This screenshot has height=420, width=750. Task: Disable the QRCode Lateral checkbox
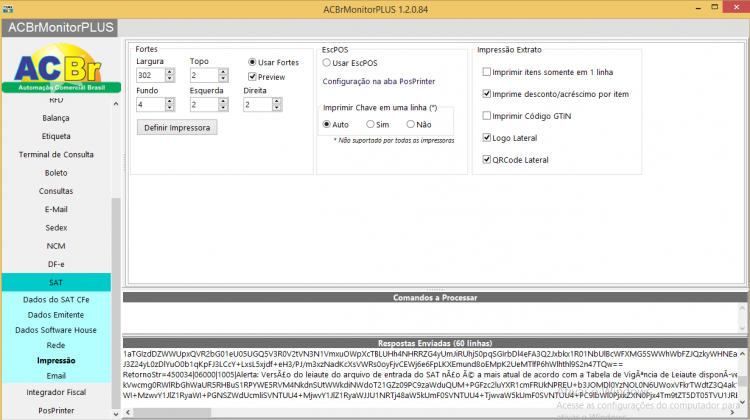click(x=486, y=160)
